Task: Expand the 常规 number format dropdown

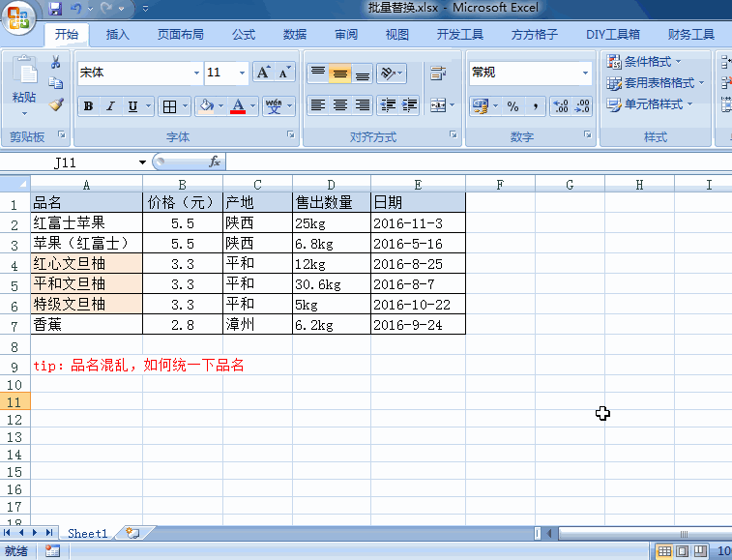Action: click(585, 73)
